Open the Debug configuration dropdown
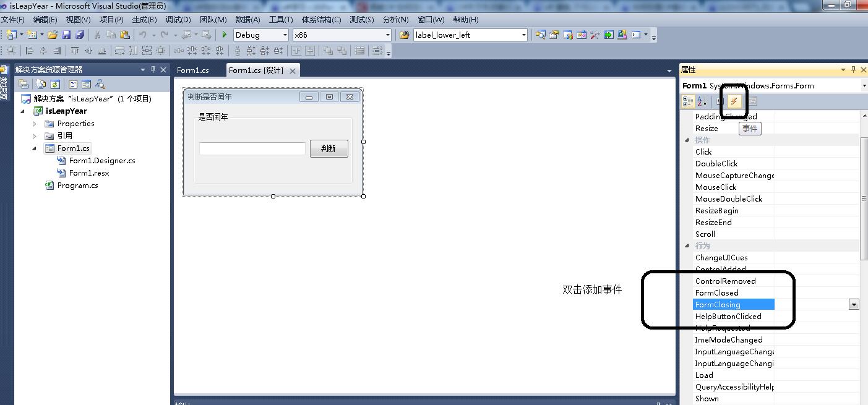 click(x=285, y=35)
